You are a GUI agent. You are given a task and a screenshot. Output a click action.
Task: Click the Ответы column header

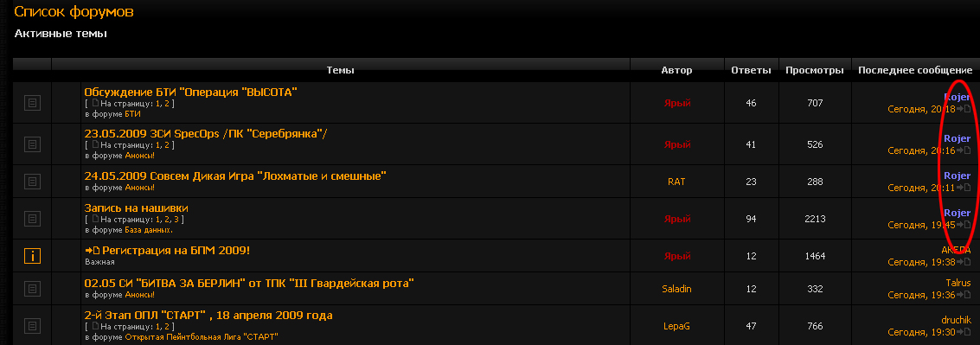(751, 71)
